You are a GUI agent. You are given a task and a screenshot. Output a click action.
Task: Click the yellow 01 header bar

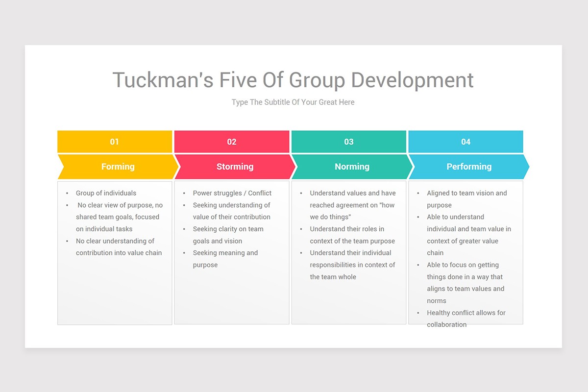pyautogui.click(x=115, y=142)
